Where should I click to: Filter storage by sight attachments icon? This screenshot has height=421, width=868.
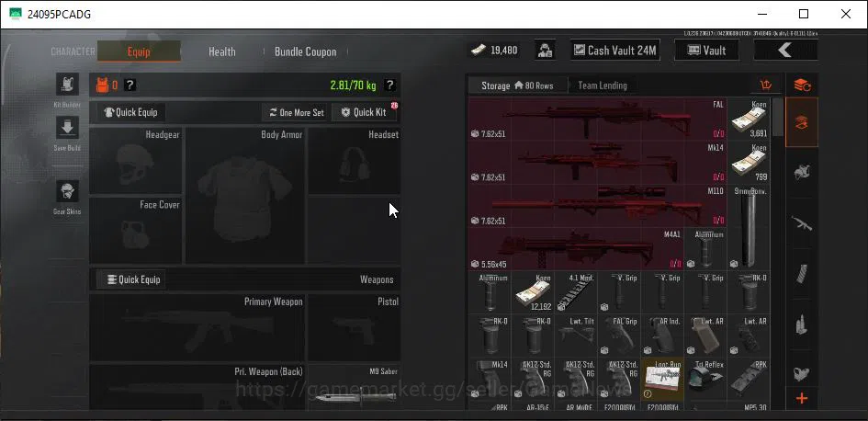[802, 373]
